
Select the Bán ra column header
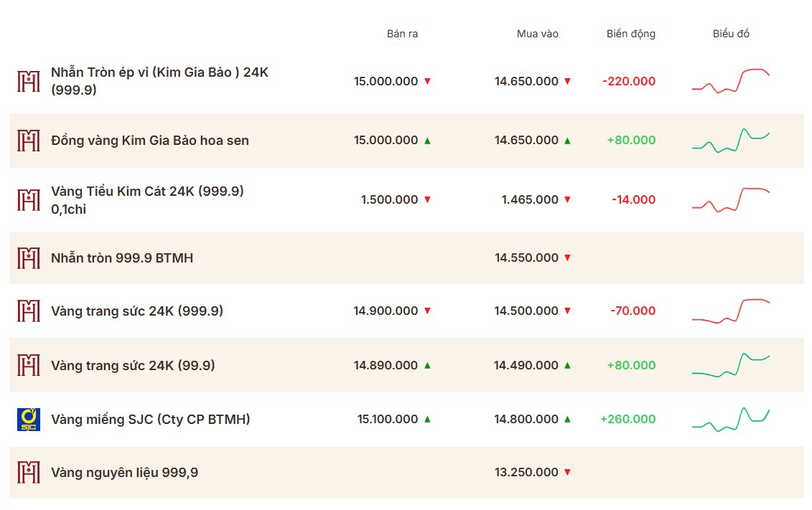coord(402,34)
